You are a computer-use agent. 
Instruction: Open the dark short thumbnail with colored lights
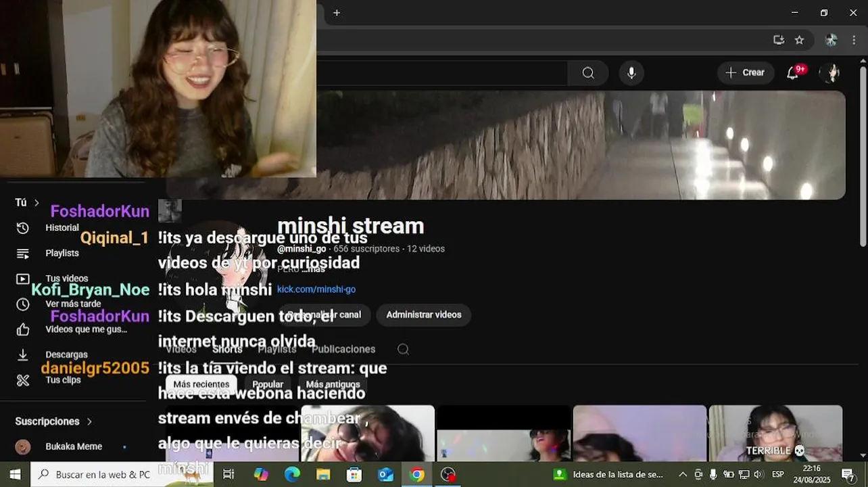pyautogui.click(x=504, y=433)
